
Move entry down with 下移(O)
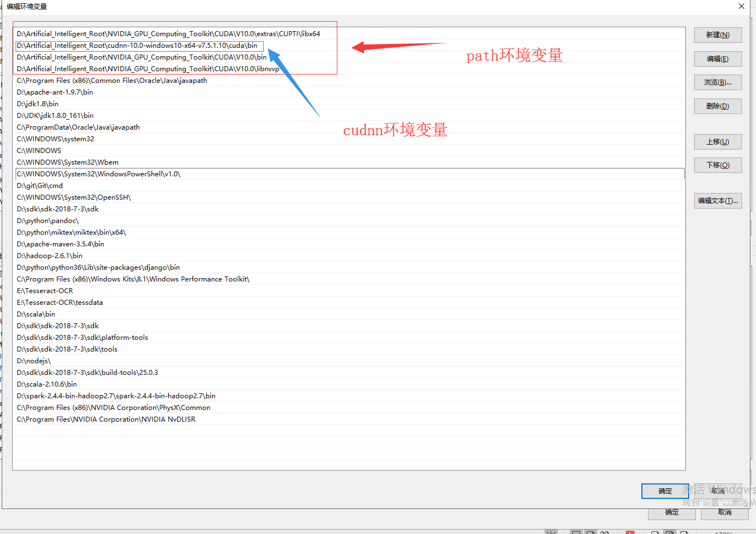[718, 165]
